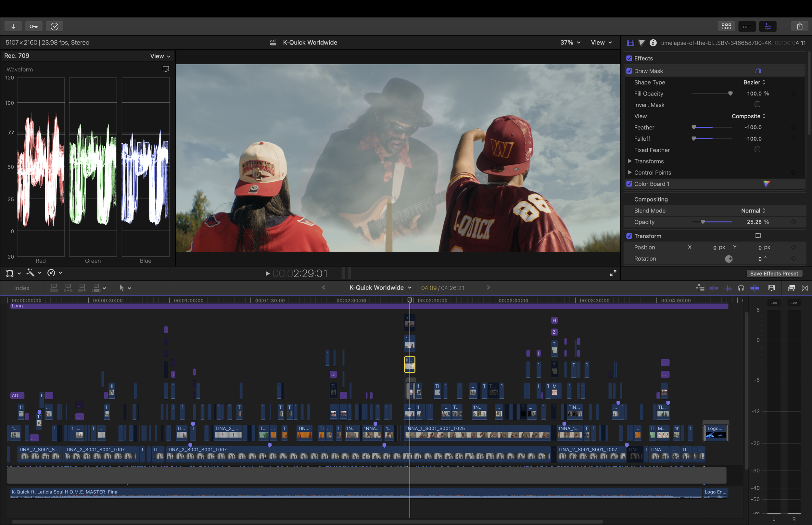Click the enhancement magic wand icon
Image resolution: width=812 pixels, height=525 pixels.
click(30, 273)
